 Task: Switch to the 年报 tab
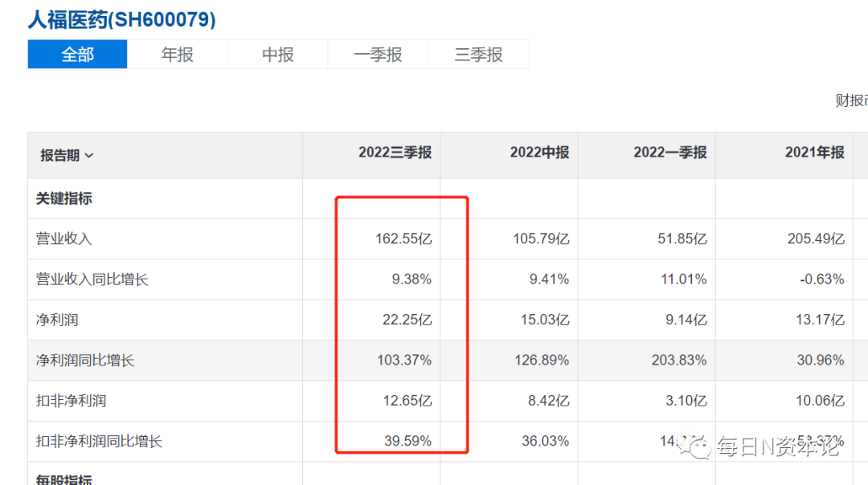(177, 54)
